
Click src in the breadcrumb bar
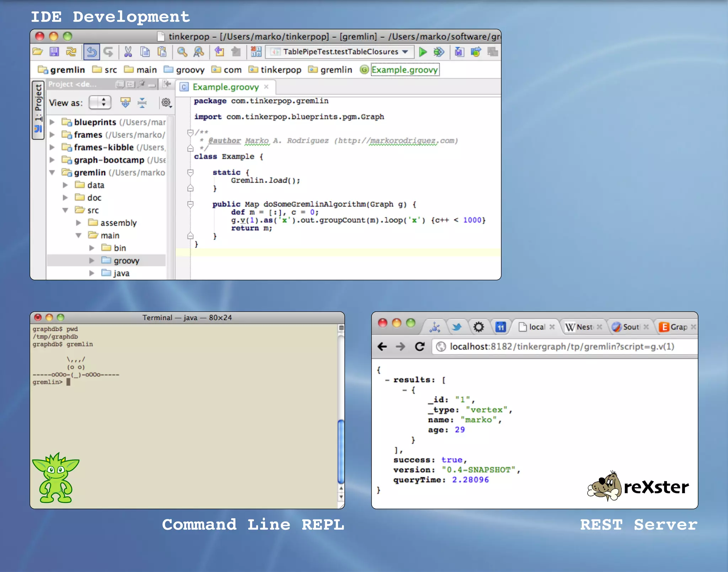tap(105, 70)
